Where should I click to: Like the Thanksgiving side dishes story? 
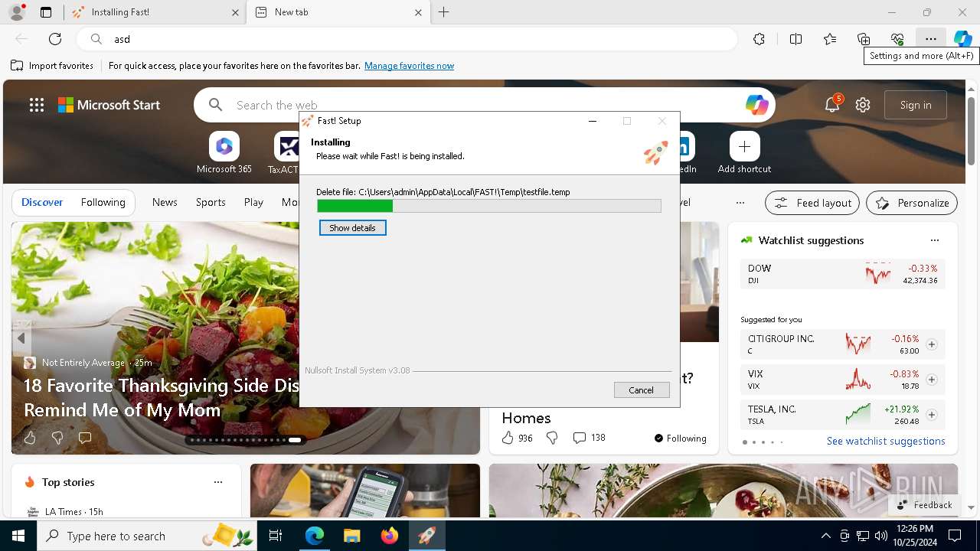(30, 438)
